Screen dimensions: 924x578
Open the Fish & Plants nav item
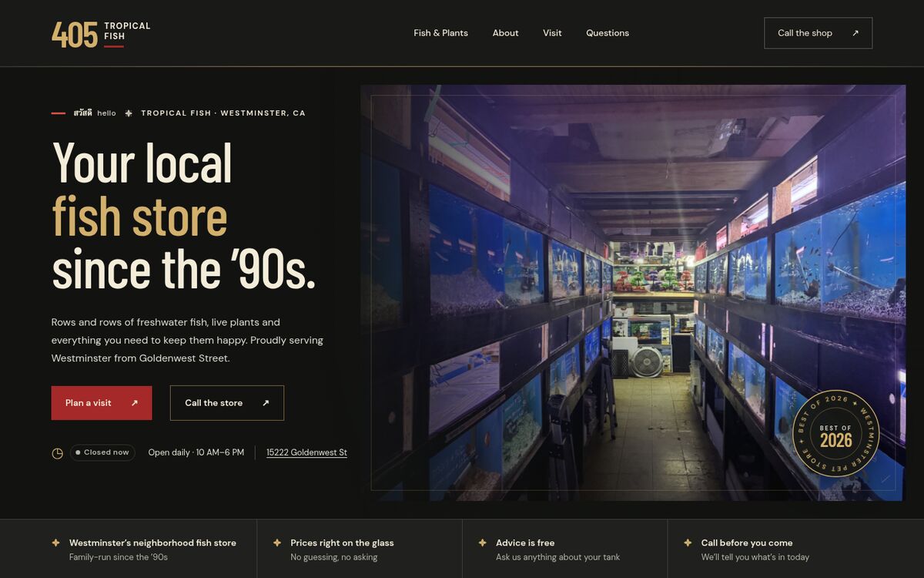[440, 33]
